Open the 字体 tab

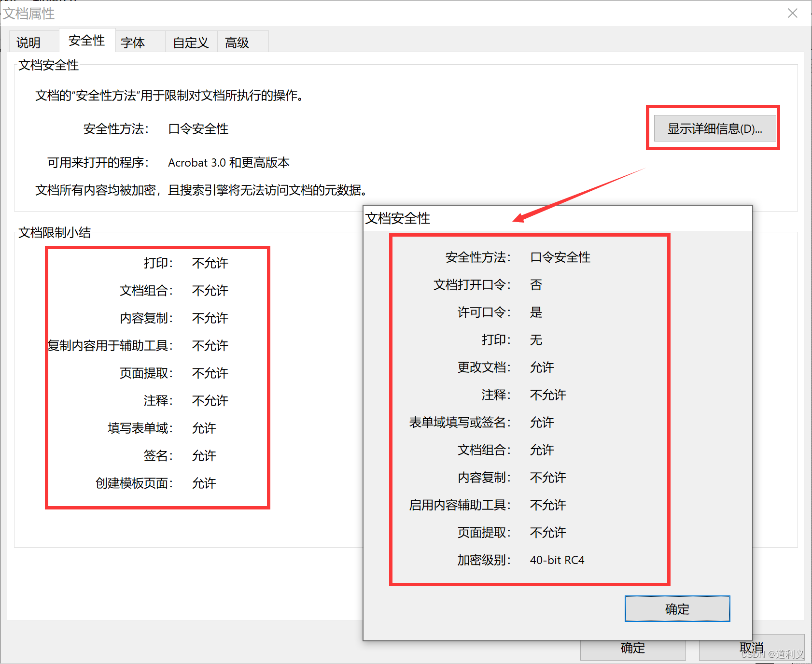133,42
